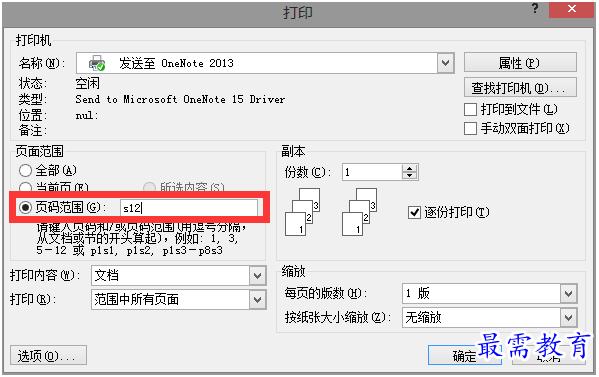Click the collated pages illustration on the right
Image resolution: width=599 pixels, height=377 pixels.
[359, 212]
